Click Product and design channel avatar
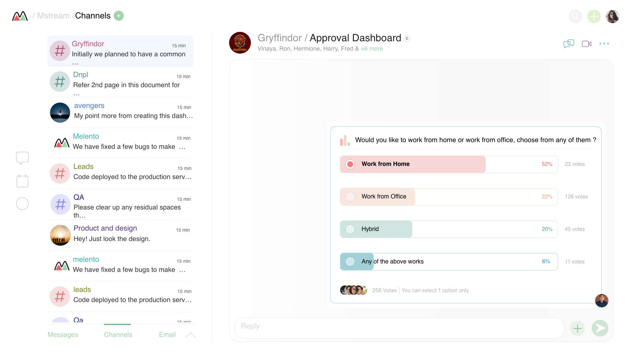 60,235
